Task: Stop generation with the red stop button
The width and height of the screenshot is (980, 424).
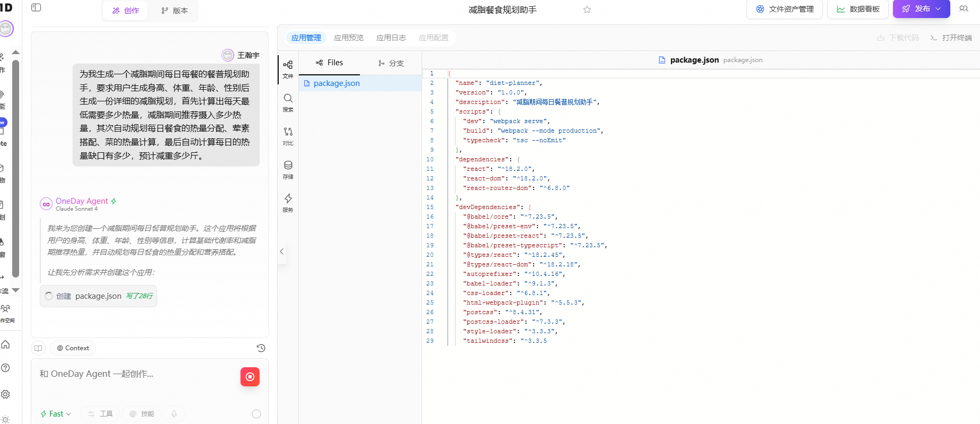Action: point(250,377)
